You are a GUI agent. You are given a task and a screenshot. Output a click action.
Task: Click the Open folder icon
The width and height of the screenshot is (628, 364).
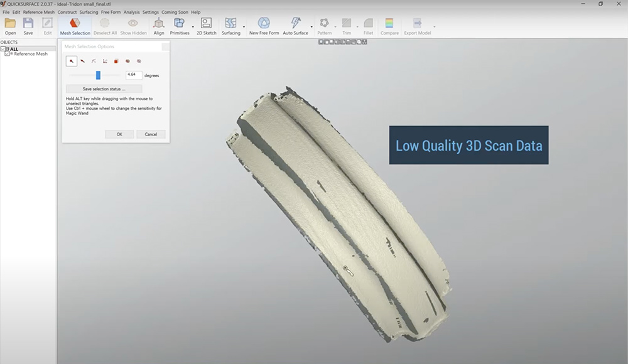pos(10,23)
